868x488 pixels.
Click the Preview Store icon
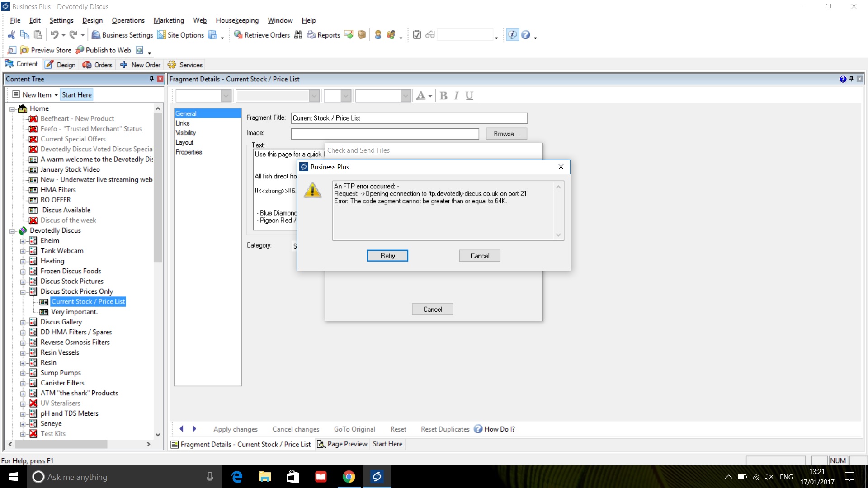click(x=25, y=50)
